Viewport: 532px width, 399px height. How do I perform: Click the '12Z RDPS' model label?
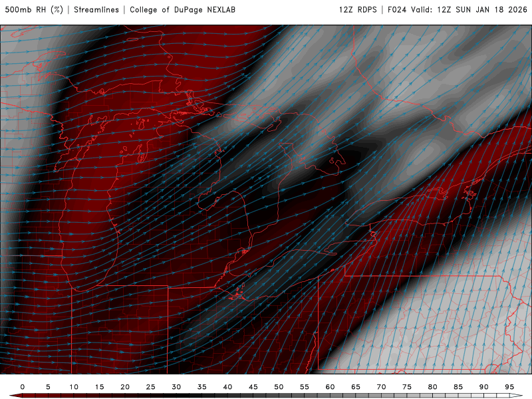pyautogui.click(x=358, y=10)
